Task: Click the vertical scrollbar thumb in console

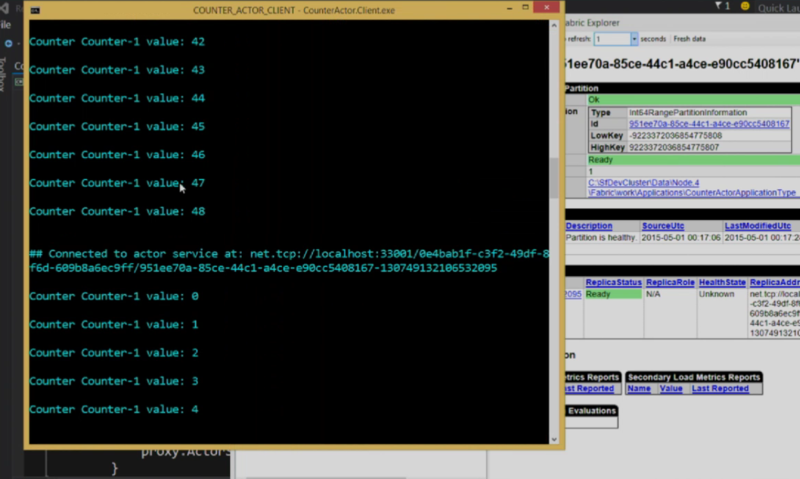Action: 554,178
